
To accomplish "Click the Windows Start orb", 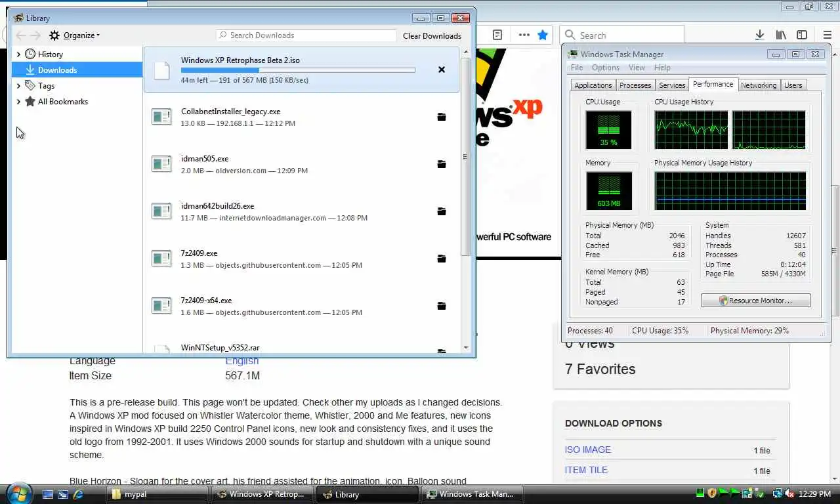I will pos(18,493).
